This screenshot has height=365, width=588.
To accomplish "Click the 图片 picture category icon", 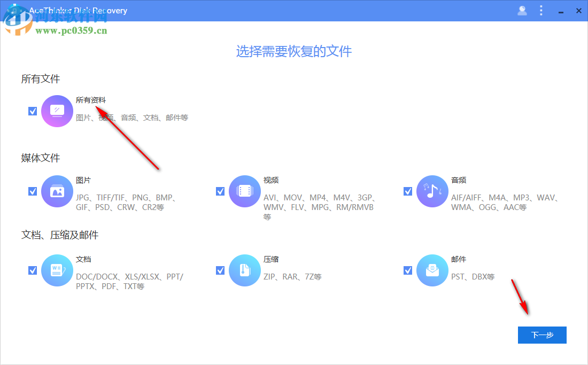I will click(x=57, y=191).
